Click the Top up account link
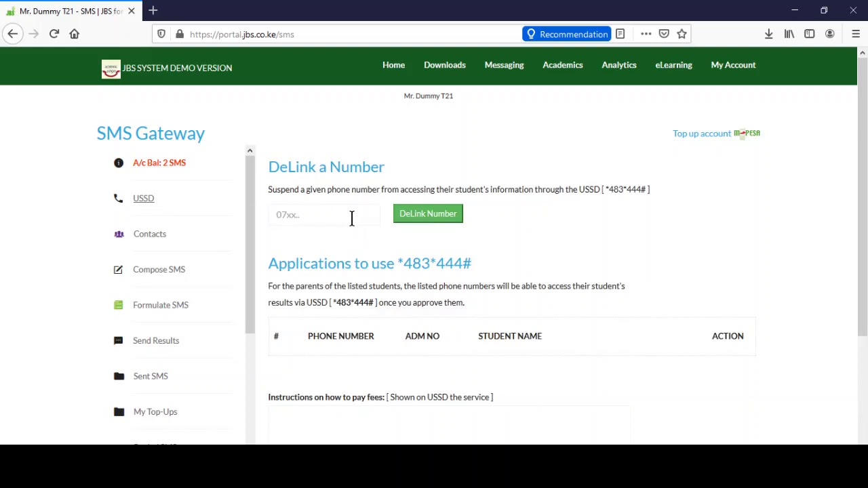Screen dimensions: 868x488 [x=702, y=134]
